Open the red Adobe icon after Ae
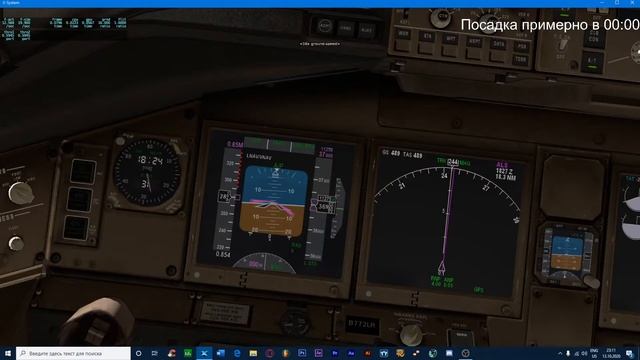 [x=367, y=353]
